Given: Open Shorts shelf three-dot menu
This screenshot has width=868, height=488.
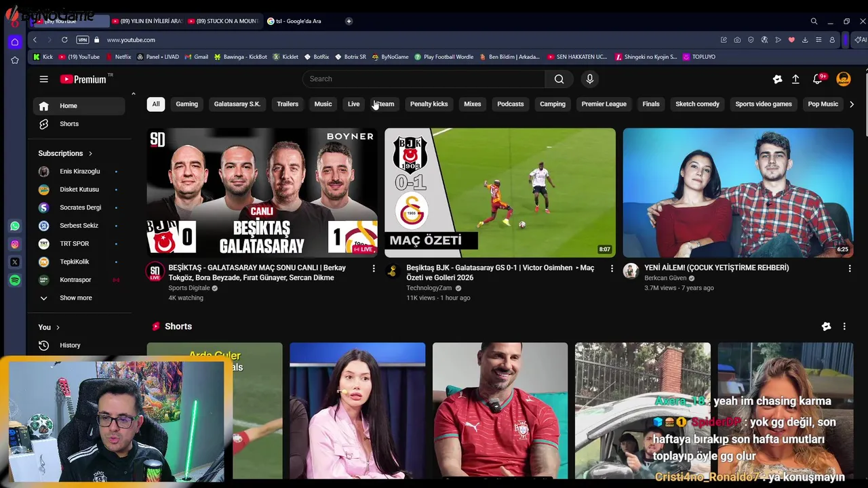Looking at the screenshot, I should (844, 327).
